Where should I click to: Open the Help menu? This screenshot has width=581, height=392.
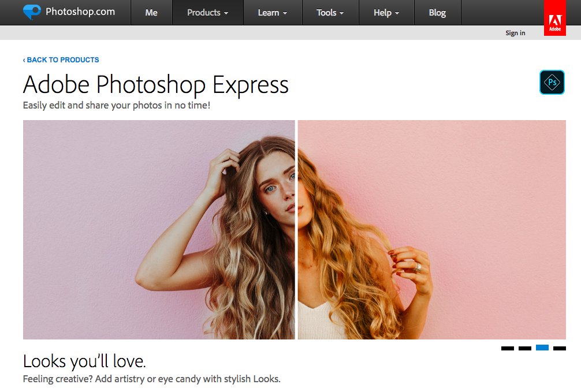click(386, 13)
